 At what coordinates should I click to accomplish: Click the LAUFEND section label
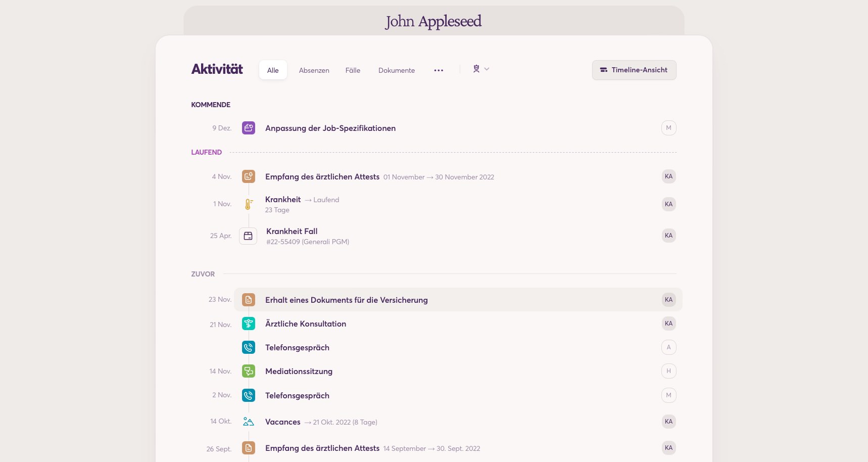click(x=206, y=152)
